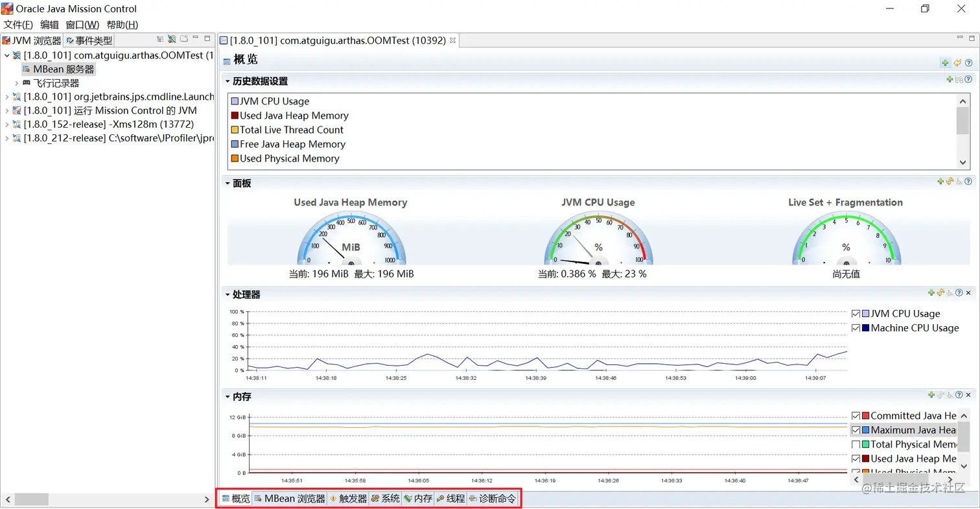Open the 编辑 menu
The height and width of the screenshot is (509, 980).
click(x=49, y=25)
